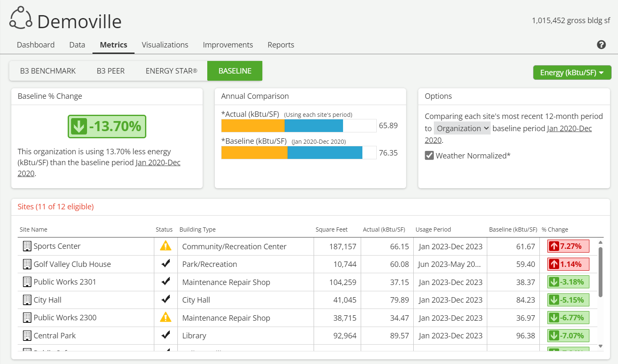
Task: Open the Public Works 2301 site link
Action: pos(65,282)
